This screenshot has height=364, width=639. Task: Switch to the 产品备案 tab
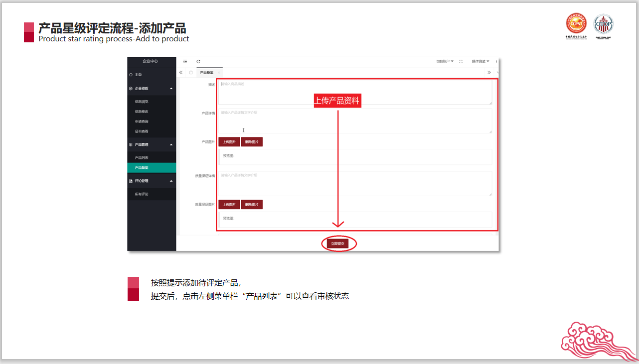tap(207, 73)
